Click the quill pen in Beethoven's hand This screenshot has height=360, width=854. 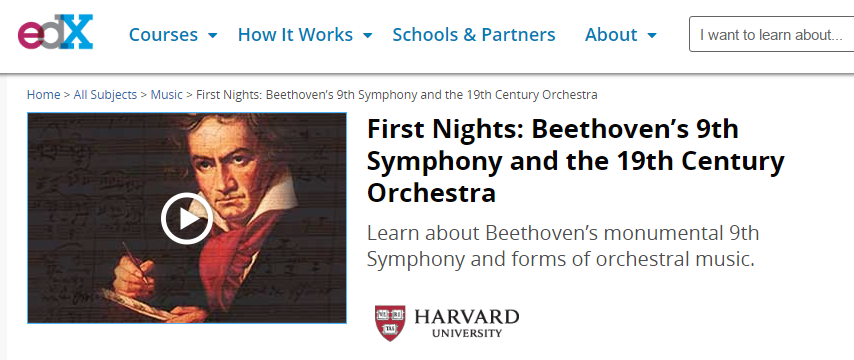point(135,263)
